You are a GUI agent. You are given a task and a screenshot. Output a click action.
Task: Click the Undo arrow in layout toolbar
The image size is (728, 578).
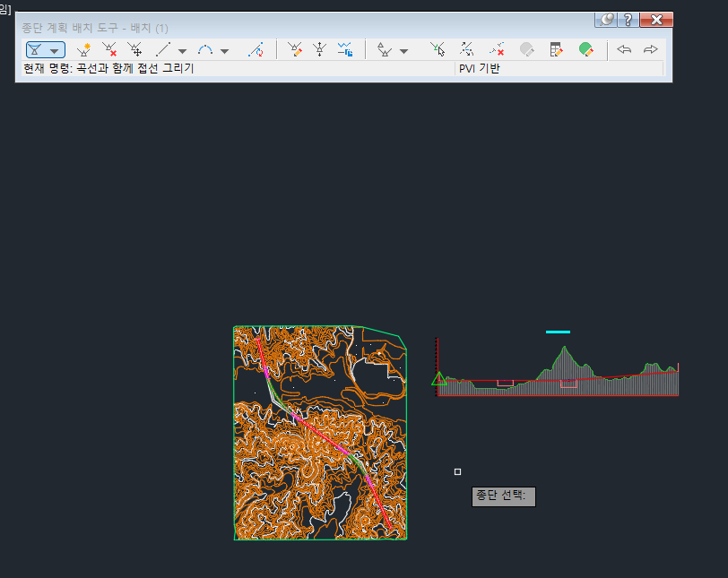624,50
